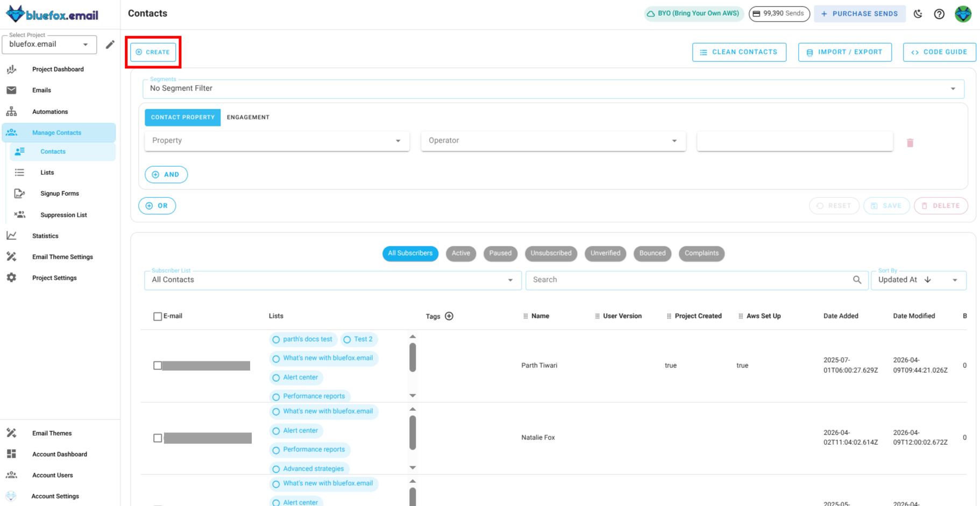Check the select-all E-mail checkbox
Screen dimensions: 980x506
[157, 316]
